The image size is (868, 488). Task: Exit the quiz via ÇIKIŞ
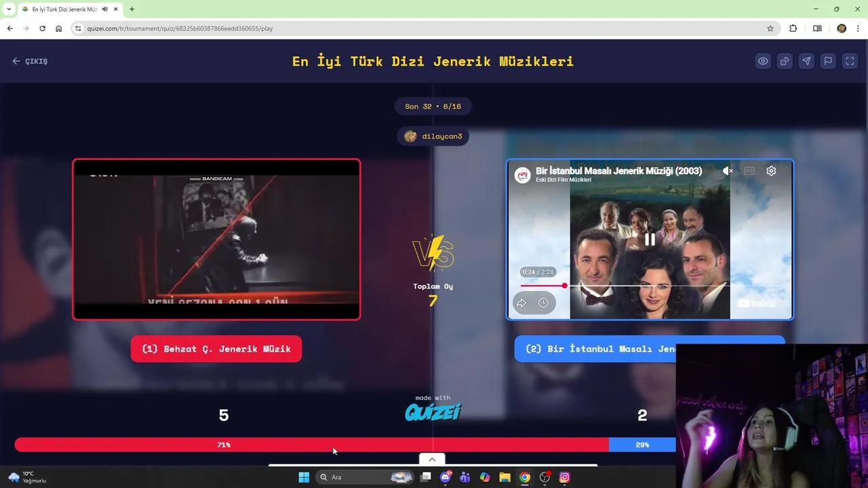(x=30, y=61)
